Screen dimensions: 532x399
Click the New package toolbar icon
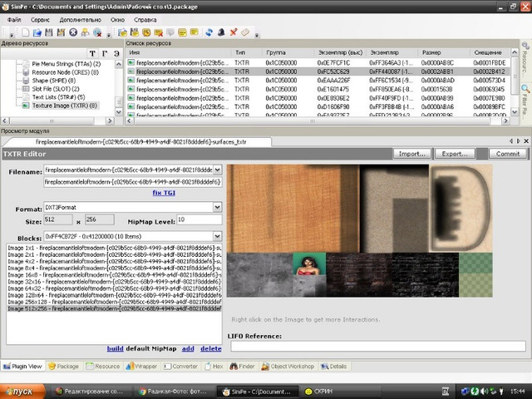coord(26,32)
